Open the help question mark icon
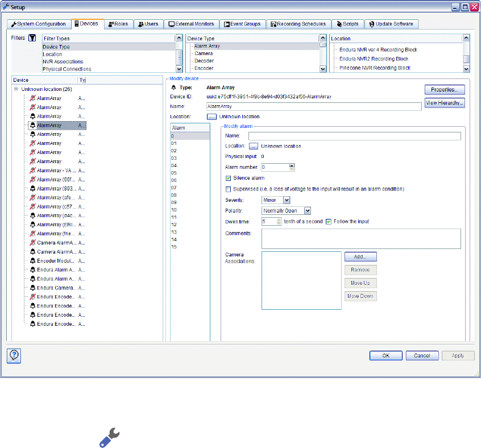 coord(15,355)
